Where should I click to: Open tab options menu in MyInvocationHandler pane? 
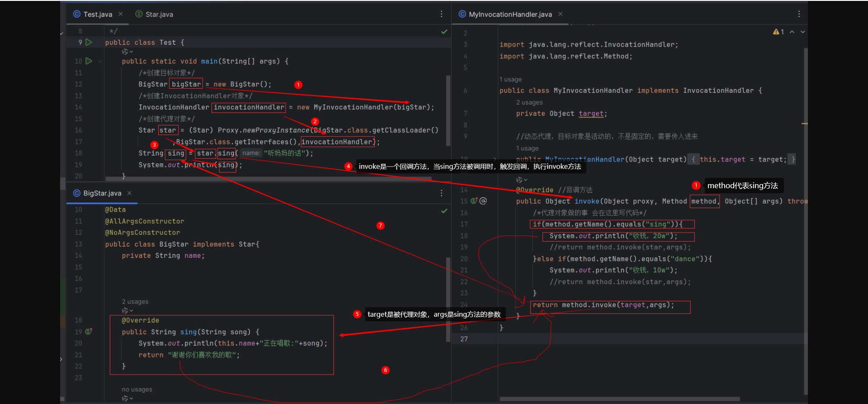(x=799, y=14)
